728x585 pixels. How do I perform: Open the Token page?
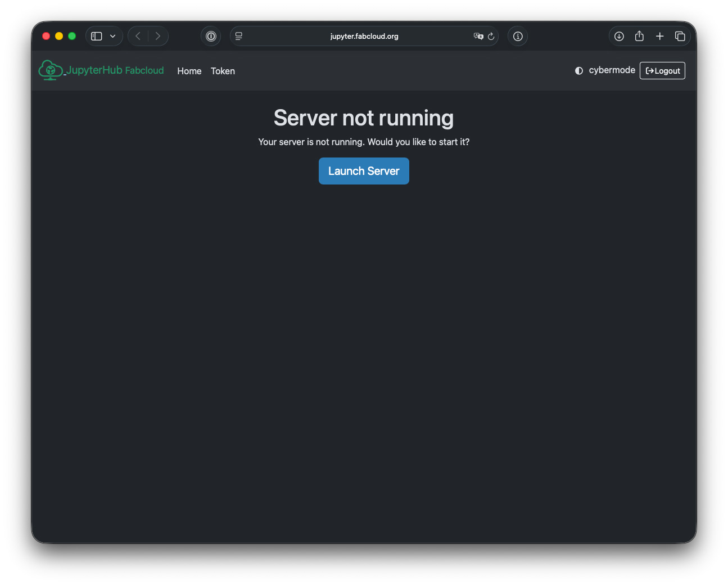point(223,71)
